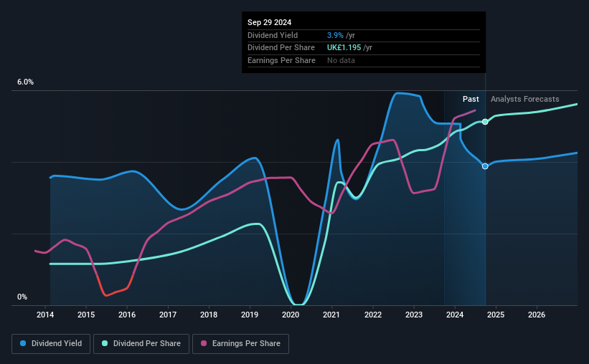The image size is (589, 364).
Task: Click the teal Dividend Per Share legend dot
Action: (105, 343)
